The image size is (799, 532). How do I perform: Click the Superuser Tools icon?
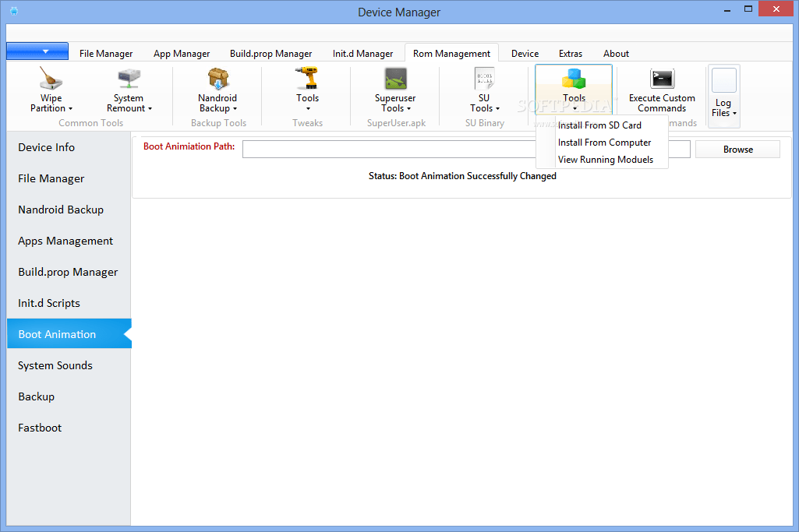click(394, 79)
